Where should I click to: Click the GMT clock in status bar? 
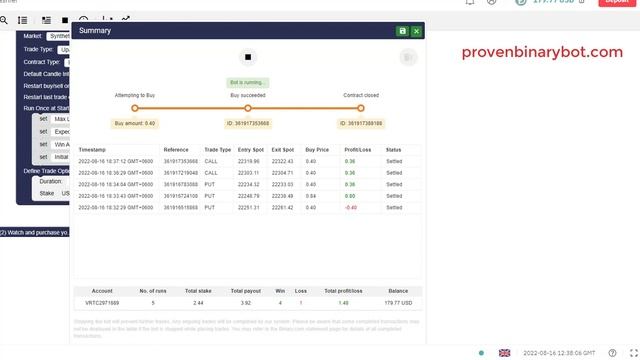coord(559,353)
